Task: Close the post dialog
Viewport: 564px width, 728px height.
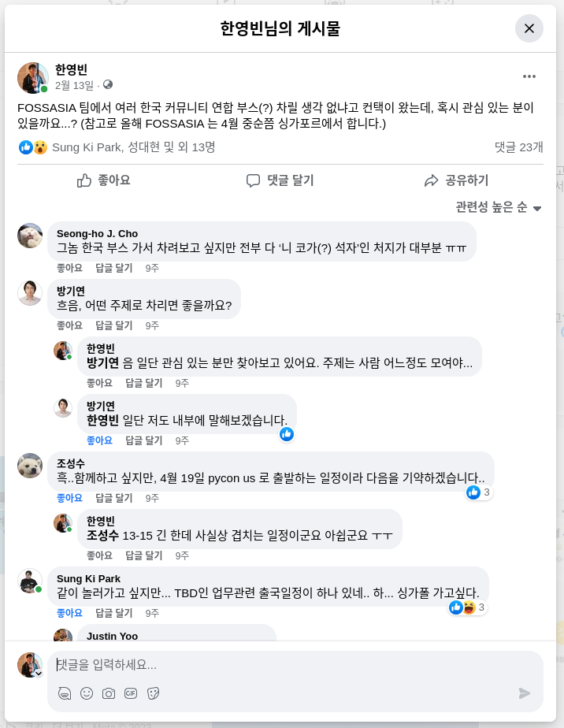Action: (529, 28)
